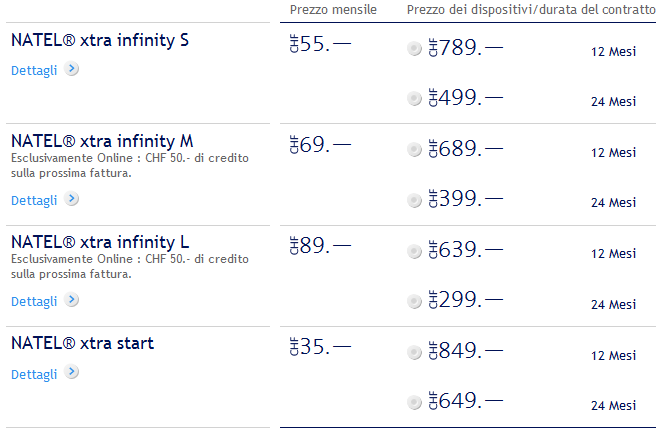
Task: Open Dettagli link for NATEL infinity L
Action: 34,301
